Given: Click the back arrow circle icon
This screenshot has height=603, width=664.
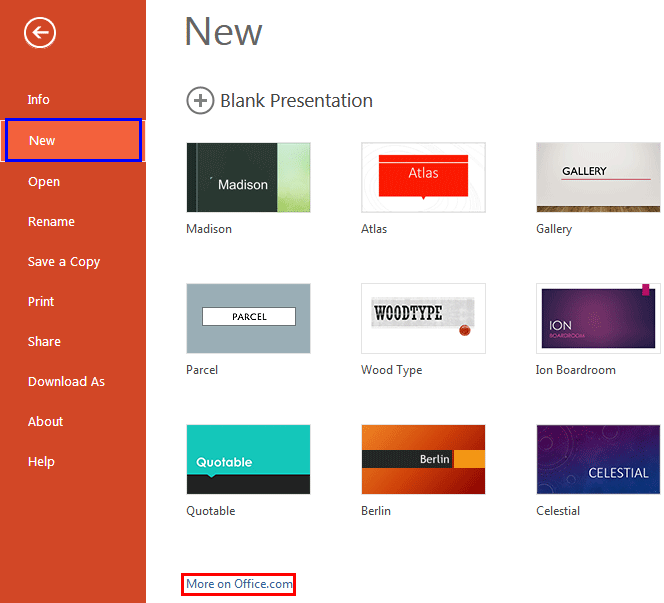Looking at the screenshot, I should pyautogui.click(x=40, y=33).
